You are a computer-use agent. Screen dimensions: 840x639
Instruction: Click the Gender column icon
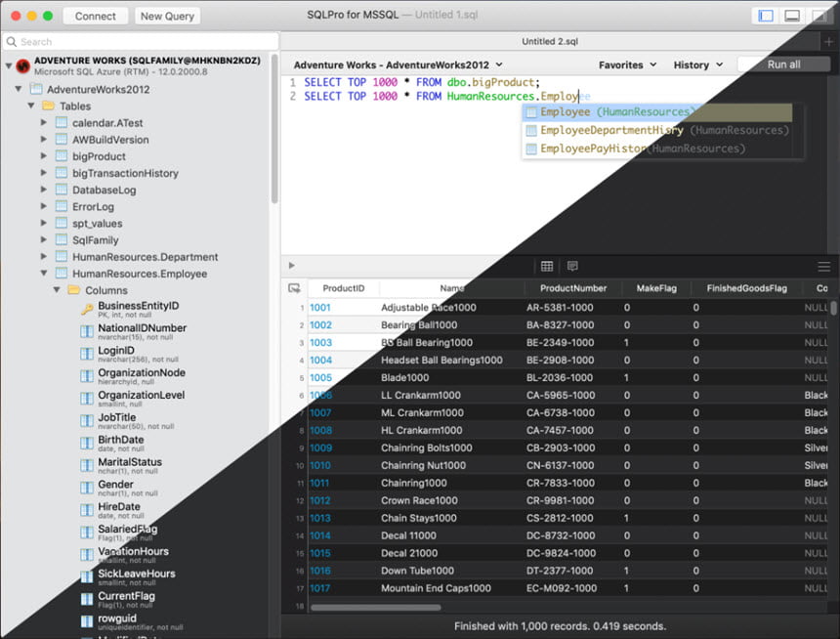coord(87,488)
